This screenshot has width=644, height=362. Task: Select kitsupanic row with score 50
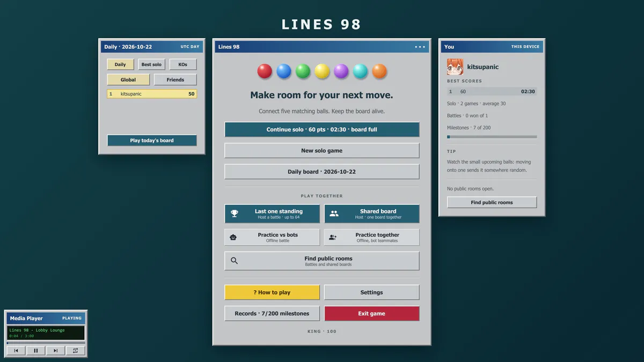click(152, 94)
